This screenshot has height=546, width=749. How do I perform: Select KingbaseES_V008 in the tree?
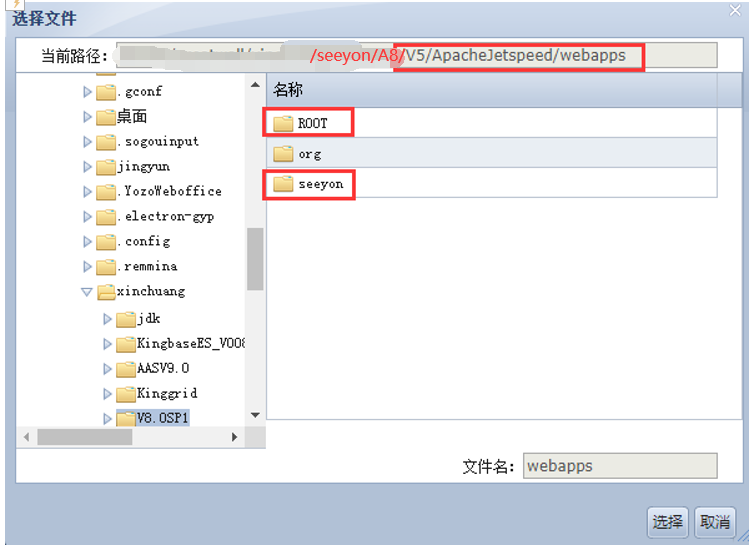191,343
